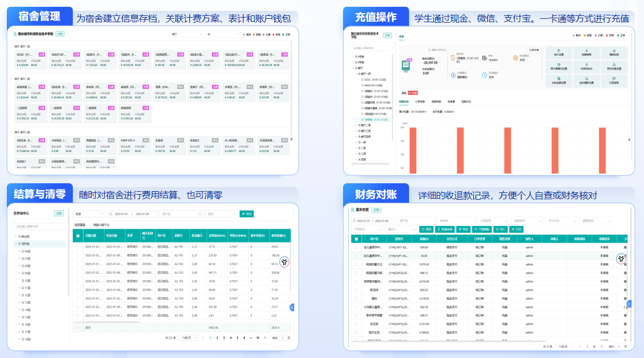
Task: Check the row checkbox for amount 500.00
Action: (356, 248)
